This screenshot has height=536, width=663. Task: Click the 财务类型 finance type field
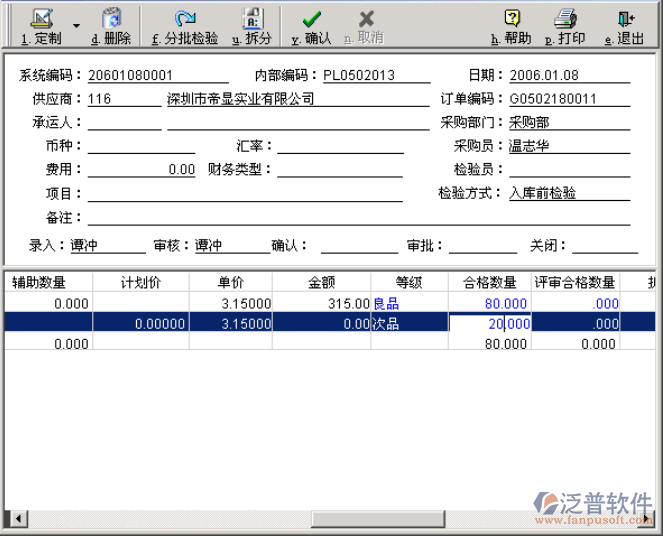pos(339,170)
